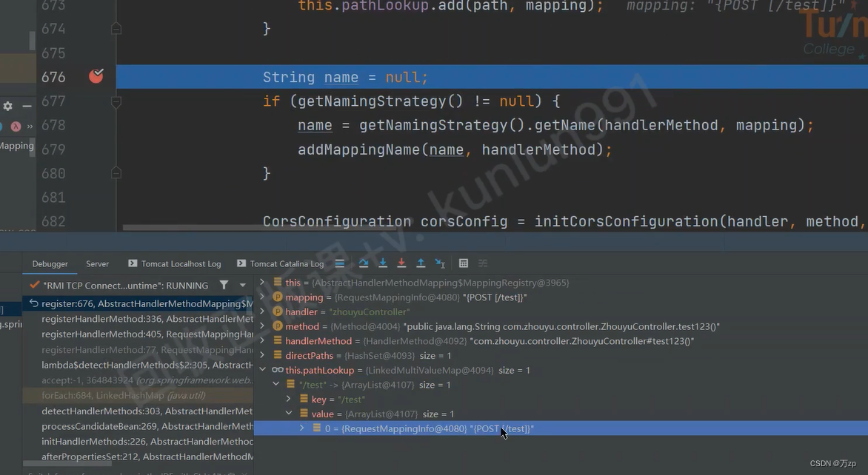Click the red Force Step Into icon

coord(402,263)
